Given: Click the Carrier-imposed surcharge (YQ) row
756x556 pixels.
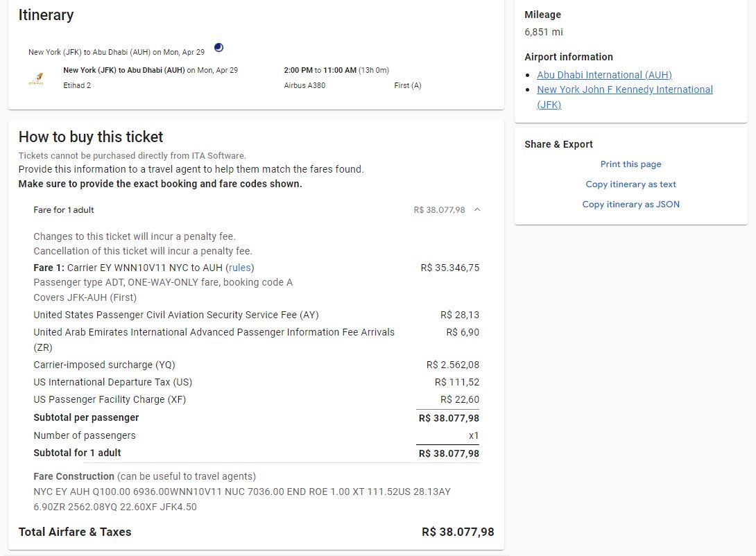Looking at the screenshot, I should click(x=257, y=365).
